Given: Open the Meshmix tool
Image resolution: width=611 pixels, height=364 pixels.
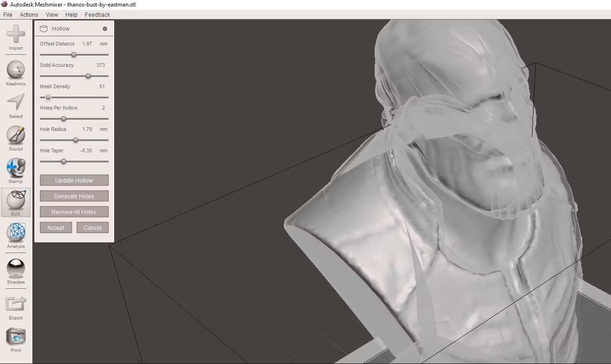Looking at the screenshot, I should pos(16,73).
